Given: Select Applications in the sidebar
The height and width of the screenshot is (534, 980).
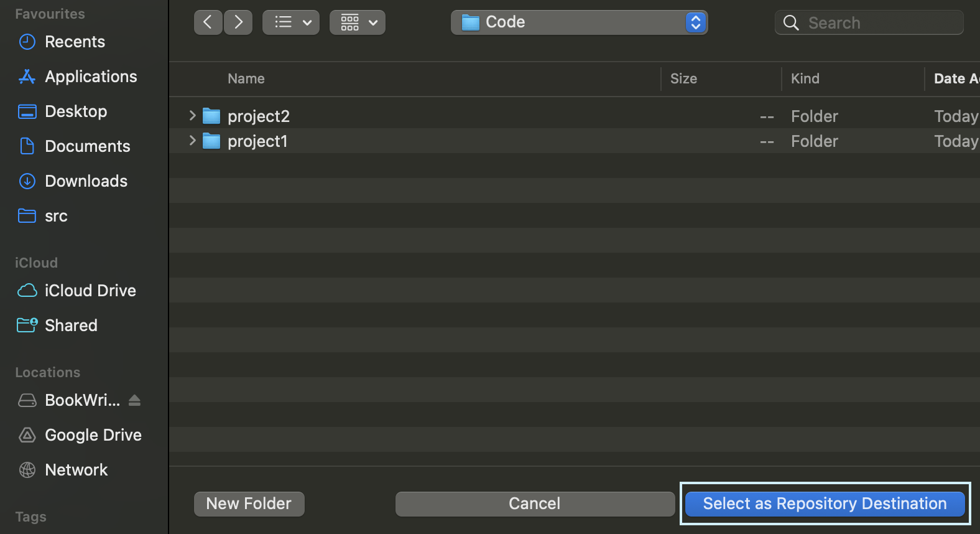Looking at the screenshot, I should tap(91, 76).
